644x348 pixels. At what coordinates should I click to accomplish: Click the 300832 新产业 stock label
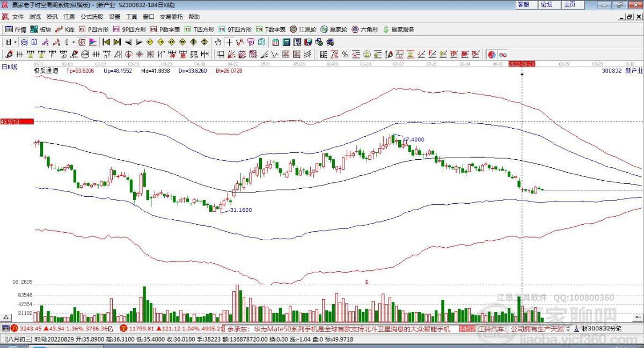pyautogui.click(x=623, y=70)
